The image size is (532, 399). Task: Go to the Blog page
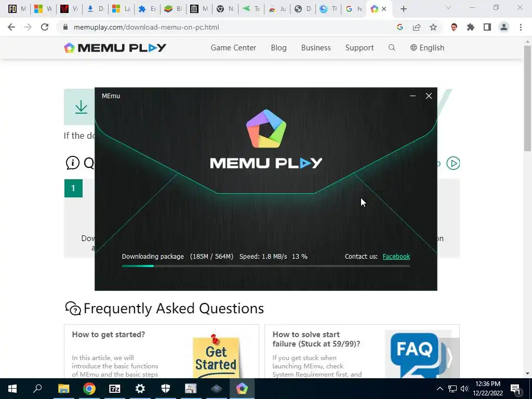[x=278, y=48]
